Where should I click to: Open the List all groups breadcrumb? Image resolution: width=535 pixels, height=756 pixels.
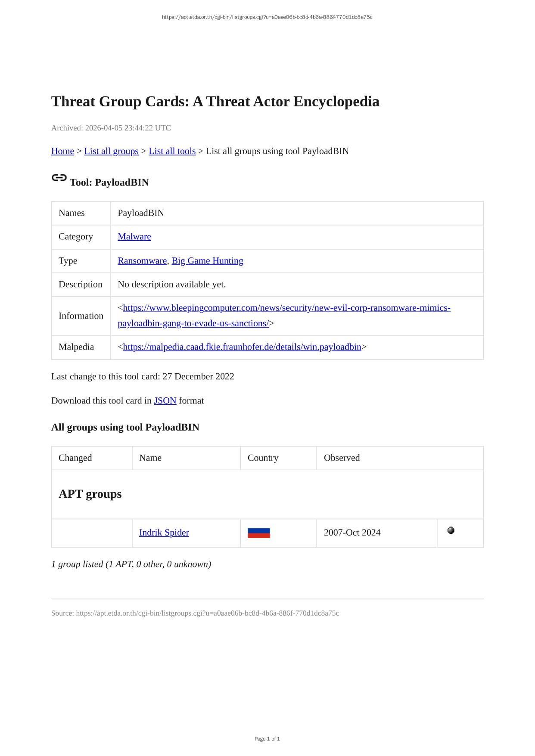[111, 151]
